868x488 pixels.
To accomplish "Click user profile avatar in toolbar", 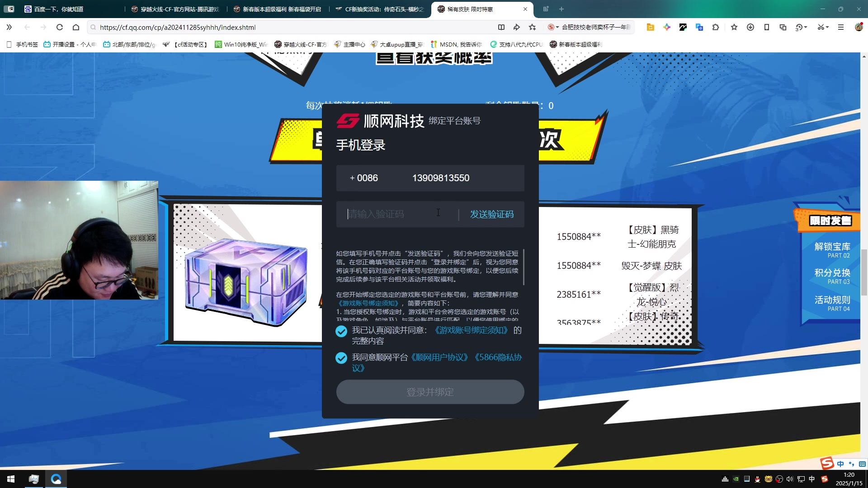I will [x=859, y=27].
